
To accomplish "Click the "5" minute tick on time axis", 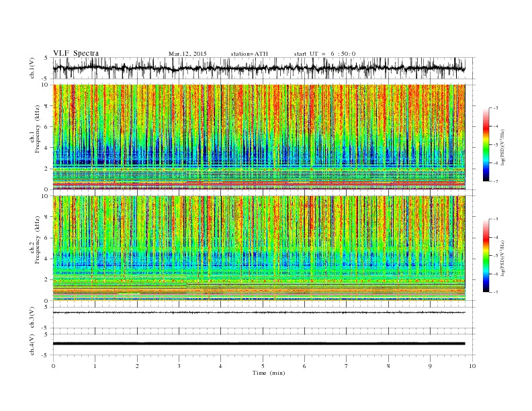I will pyautogui.click(x=263, y=366).
